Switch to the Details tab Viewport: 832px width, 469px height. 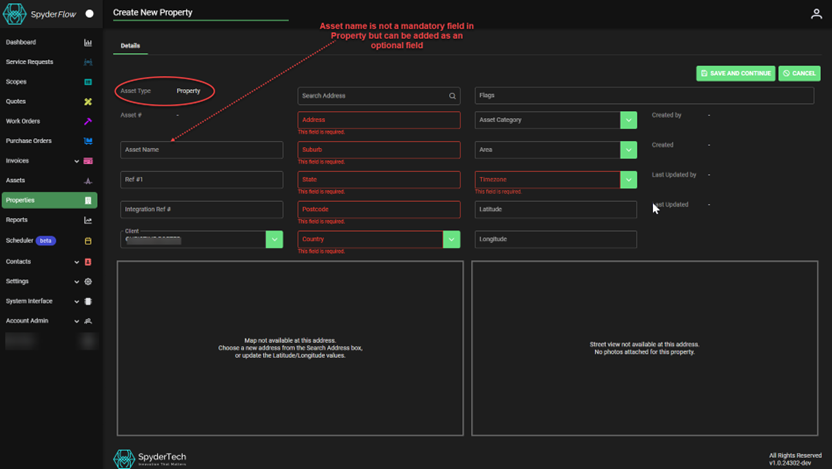coord(130,46)
